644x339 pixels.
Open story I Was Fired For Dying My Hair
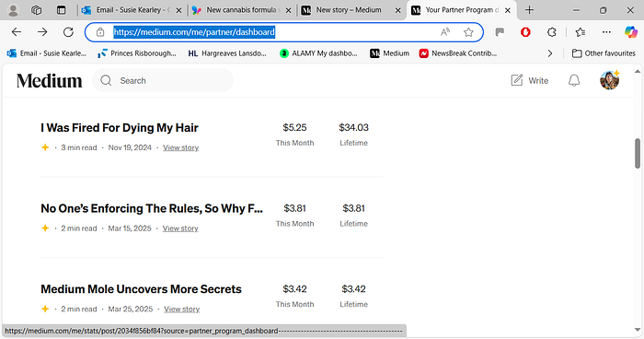[x=120, y=127]
